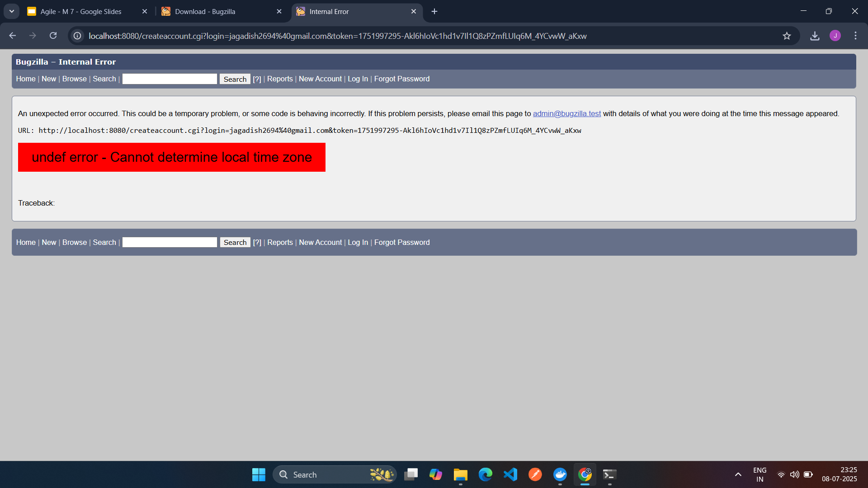Open battery status icon
The width and height of the screenshot is (868, 488).
click(x=808, y=474)
